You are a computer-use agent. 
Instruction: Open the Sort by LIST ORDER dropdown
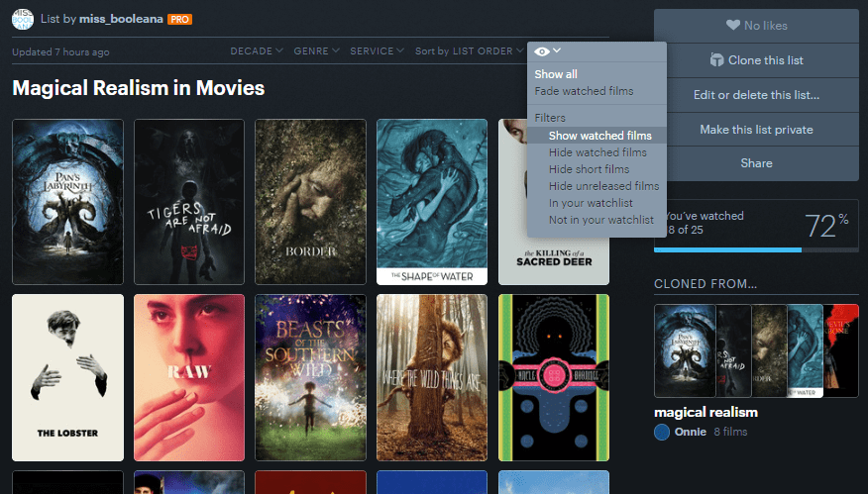469,50
